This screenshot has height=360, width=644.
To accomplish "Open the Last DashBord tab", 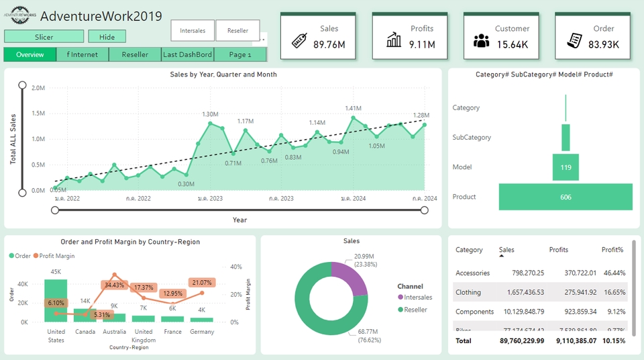I will [187, 54].
